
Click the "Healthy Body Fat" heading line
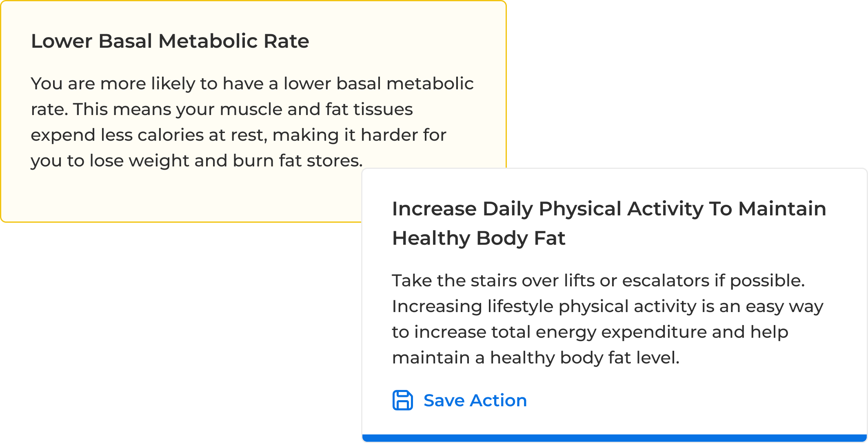coord(478,238)
